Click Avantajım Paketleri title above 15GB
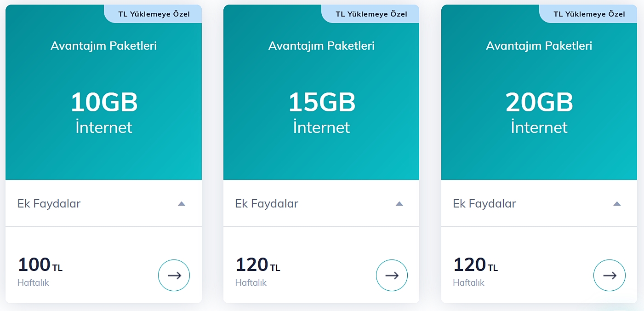This screenshot has width=644, height=311. (322, 46)
